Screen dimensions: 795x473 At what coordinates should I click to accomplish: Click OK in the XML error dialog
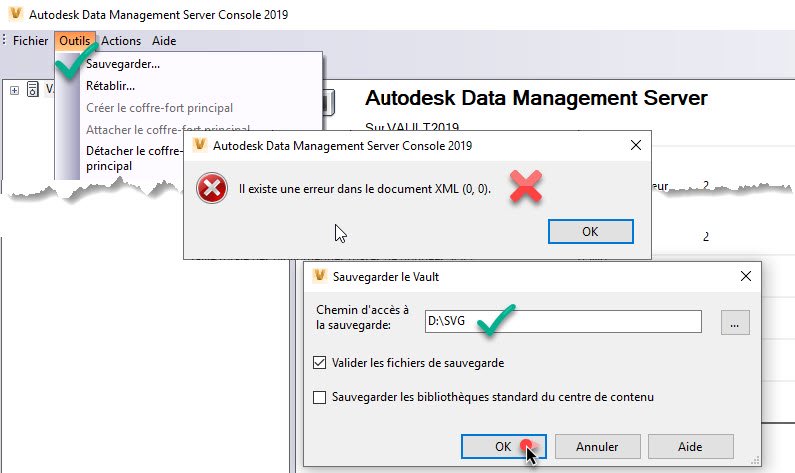(x=590, y=231)
